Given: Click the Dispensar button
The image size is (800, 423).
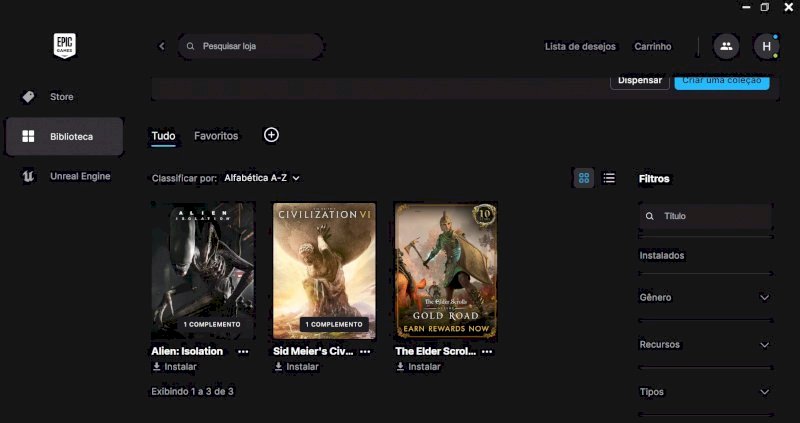Looking at the screenshot, I should tap(639, 80).
